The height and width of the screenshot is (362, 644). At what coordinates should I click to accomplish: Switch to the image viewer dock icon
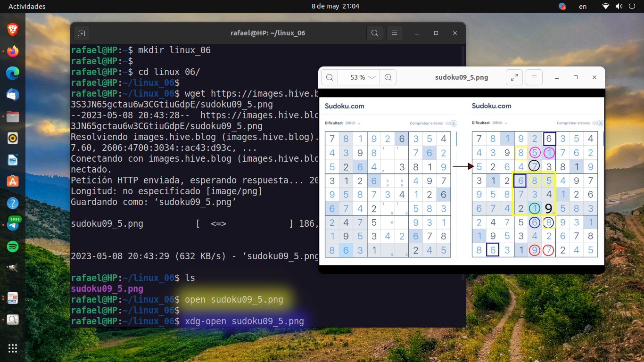pos(13,320)
